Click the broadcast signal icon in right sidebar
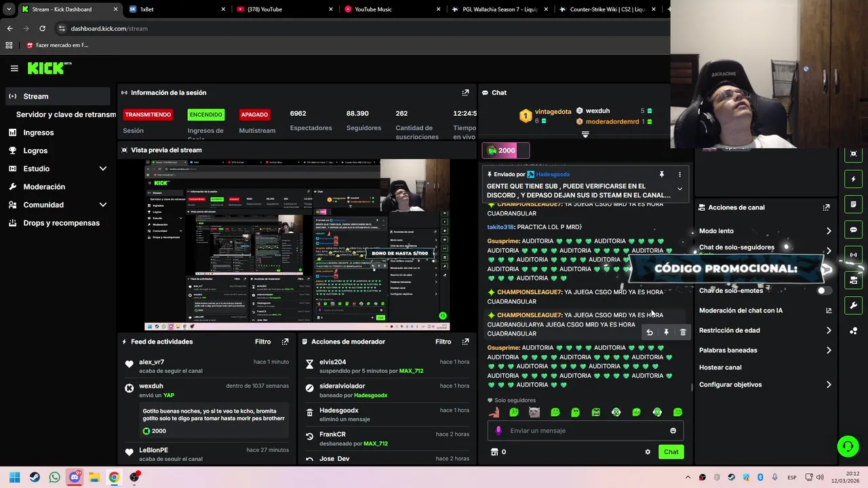This screenshot has height=488, width=868. click(854, 255)
